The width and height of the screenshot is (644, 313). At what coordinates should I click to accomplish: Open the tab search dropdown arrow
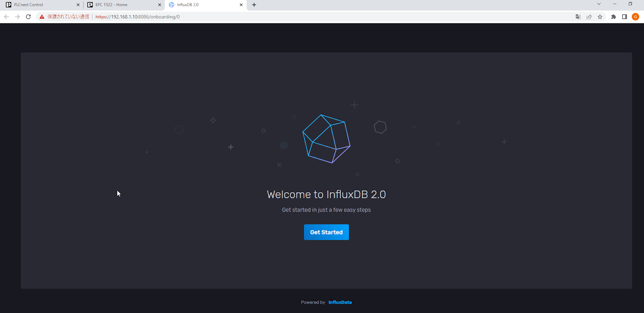pos(599,4)
